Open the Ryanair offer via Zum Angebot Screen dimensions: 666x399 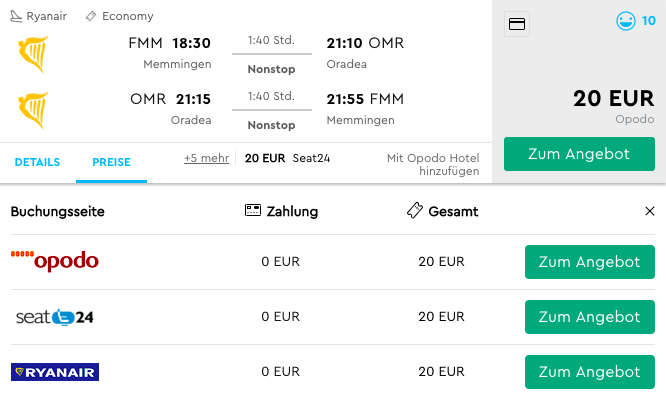[590, 372]
